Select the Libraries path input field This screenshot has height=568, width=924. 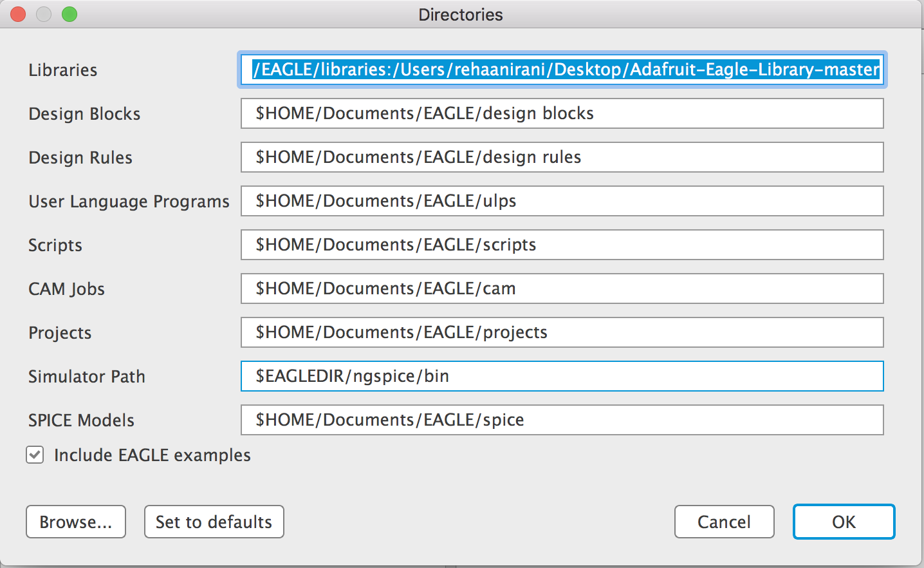click(x=562, y=70)
